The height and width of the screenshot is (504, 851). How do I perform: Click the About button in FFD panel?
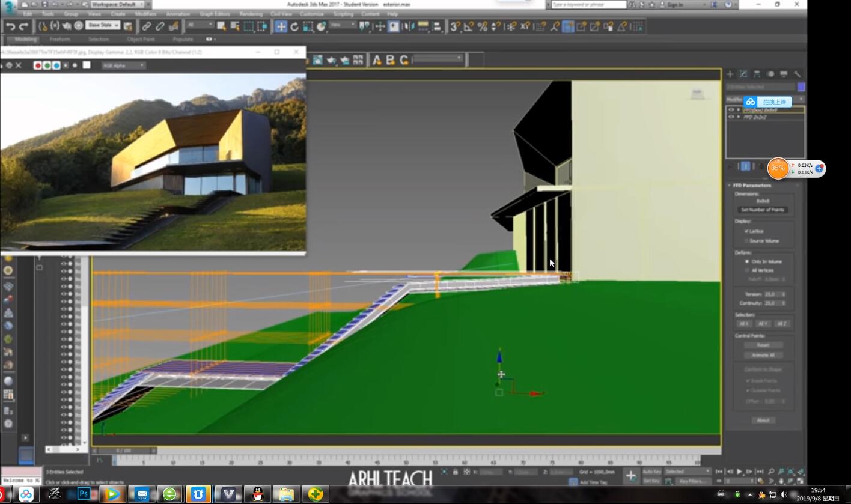(x=763, y=421)
